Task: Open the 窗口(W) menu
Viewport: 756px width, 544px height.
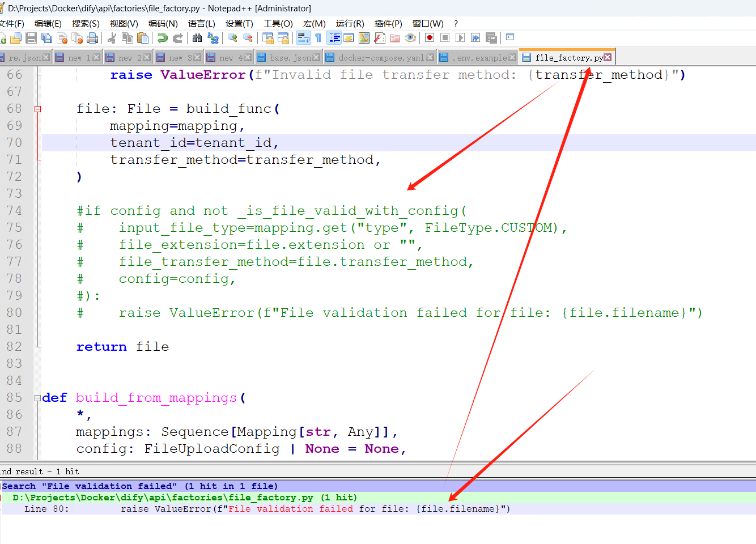Action: pyautogui.click(x=428, y=23)
